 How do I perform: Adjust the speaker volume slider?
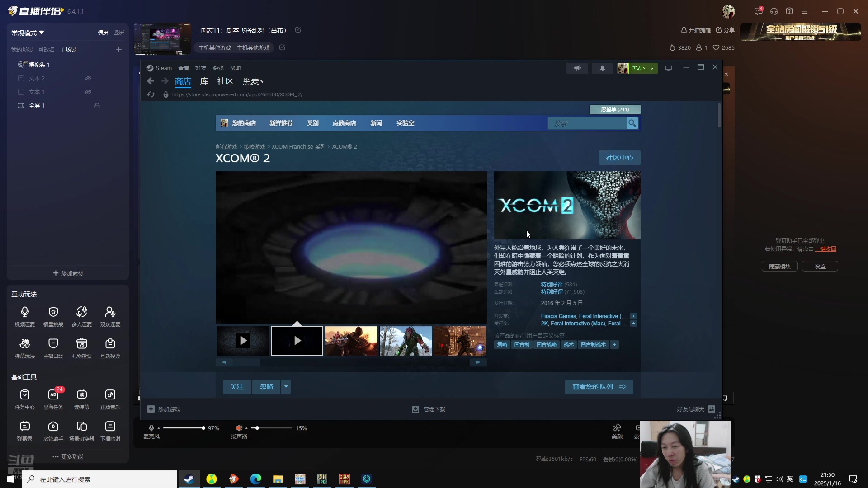271,428
